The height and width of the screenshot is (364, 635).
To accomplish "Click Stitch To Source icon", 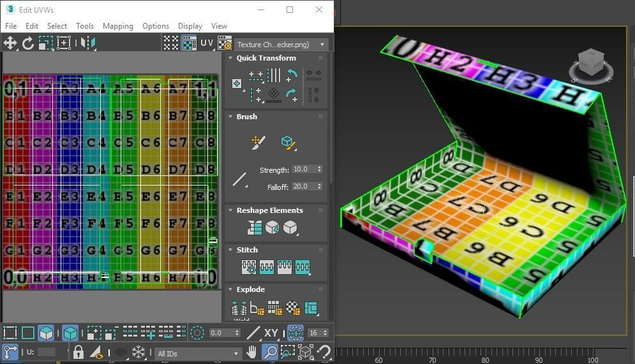I will click(x=284, y=267).
